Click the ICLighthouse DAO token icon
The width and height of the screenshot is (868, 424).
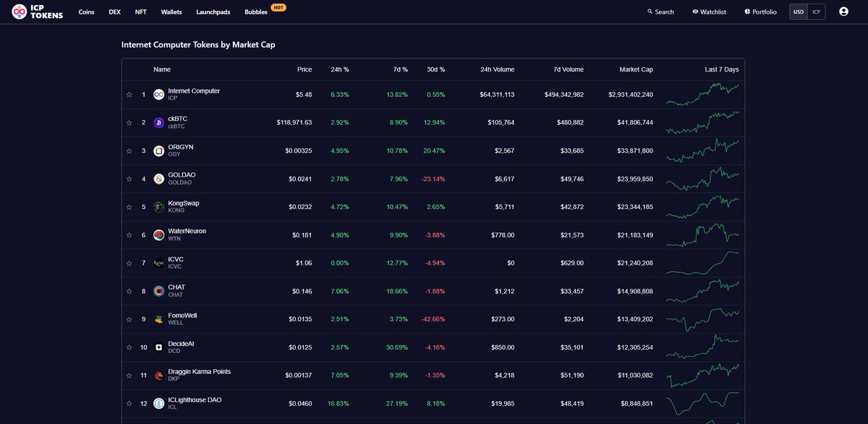[x=159, y=403]
